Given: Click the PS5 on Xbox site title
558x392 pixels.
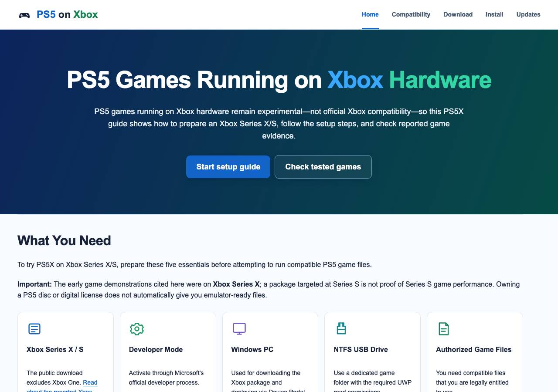Looking at the screenshot, I should pos(67,14).
